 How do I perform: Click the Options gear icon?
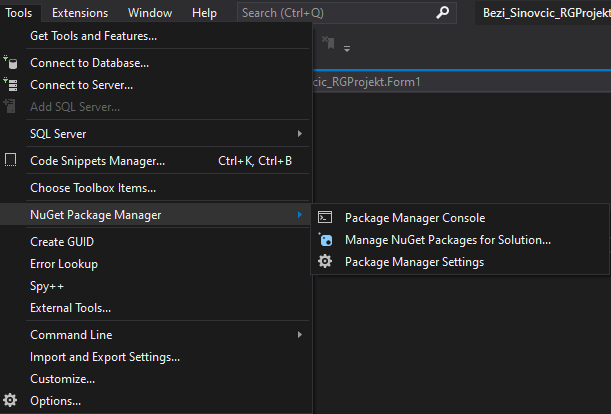(x=10, y=400)
